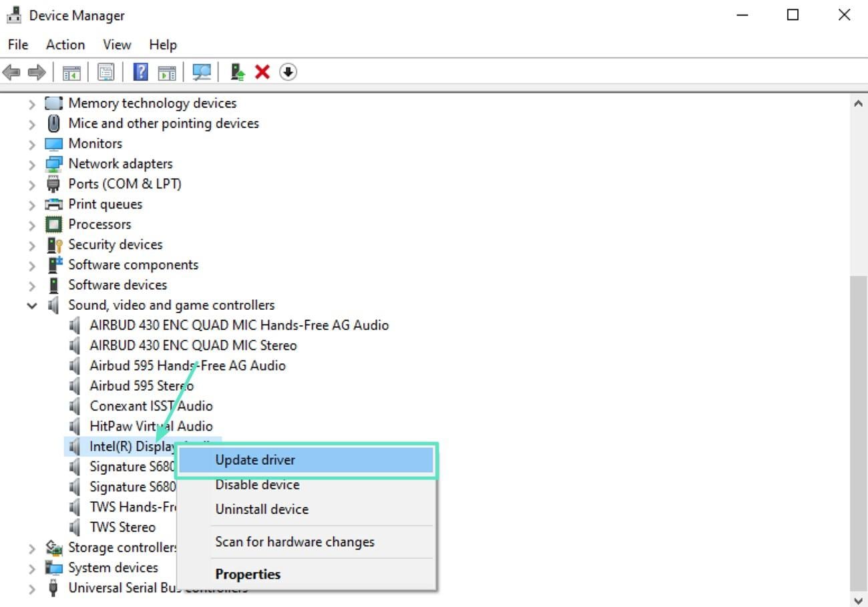
Task: Click the Disable device down-arrow icon
Action: [288, 72]
